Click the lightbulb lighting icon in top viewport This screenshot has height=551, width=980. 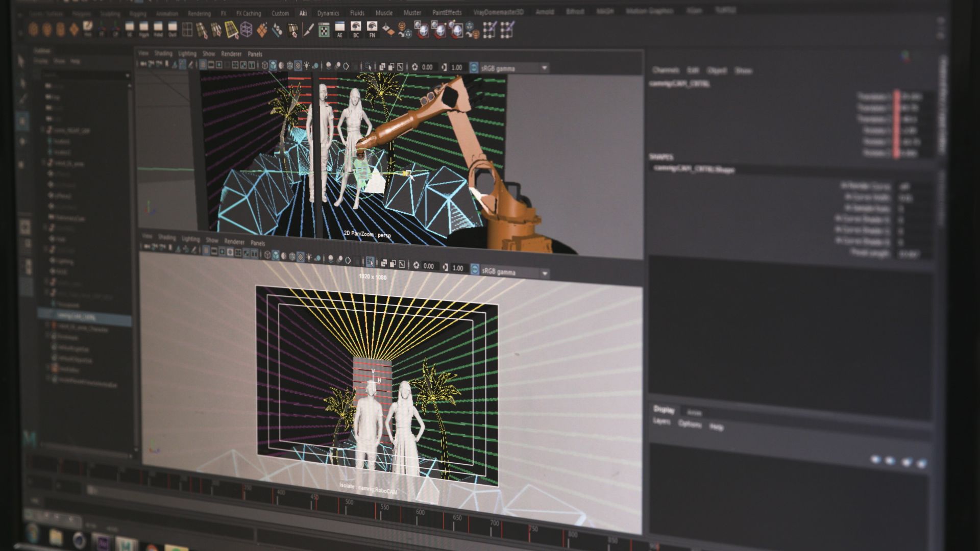307,65
